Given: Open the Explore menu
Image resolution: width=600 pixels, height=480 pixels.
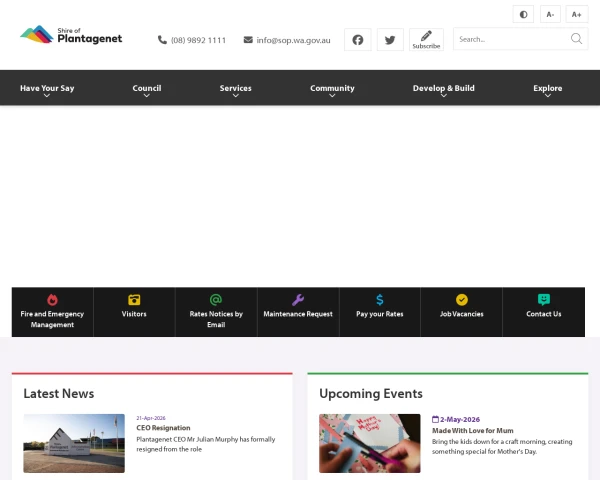Looking at the screenshot, I should (548, 88).
